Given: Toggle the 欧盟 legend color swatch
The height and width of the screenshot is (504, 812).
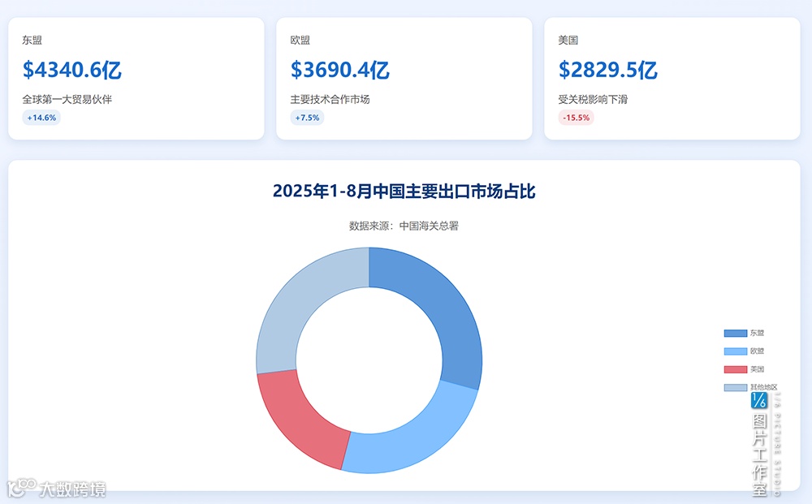Looking at the screenshot, I should tap(735, 351).
